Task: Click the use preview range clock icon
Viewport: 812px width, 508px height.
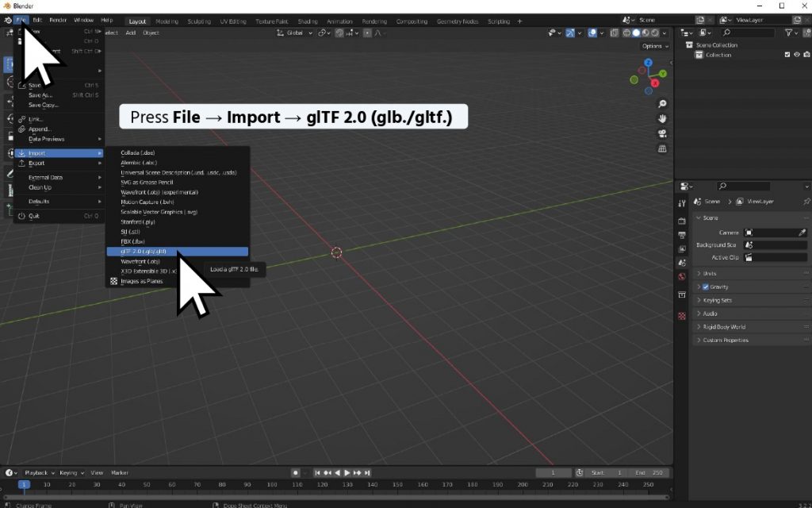Action: coord(580,473)
